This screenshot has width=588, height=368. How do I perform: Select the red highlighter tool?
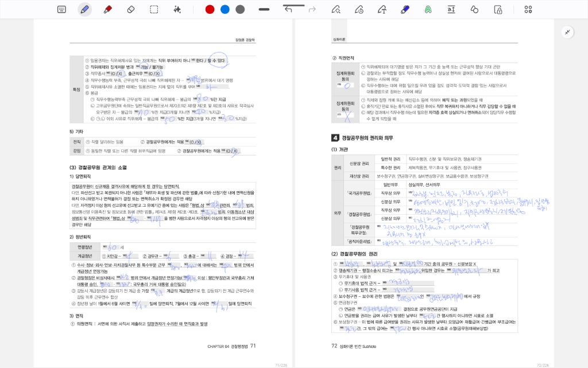(107, 9)
